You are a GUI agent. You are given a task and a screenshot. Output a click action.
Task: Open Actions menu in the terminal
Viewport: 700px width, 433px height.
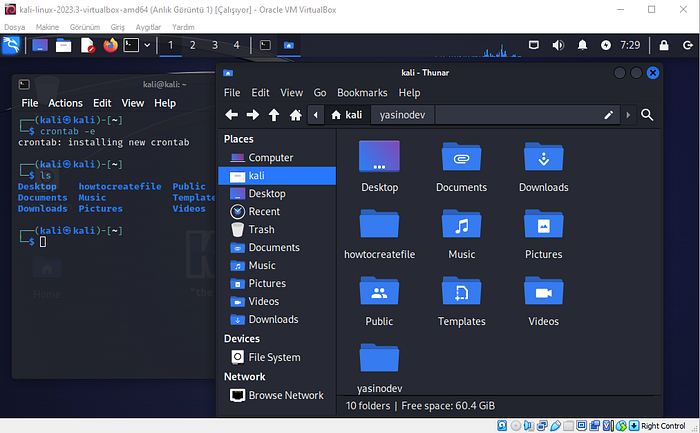(x=65, y=103)
